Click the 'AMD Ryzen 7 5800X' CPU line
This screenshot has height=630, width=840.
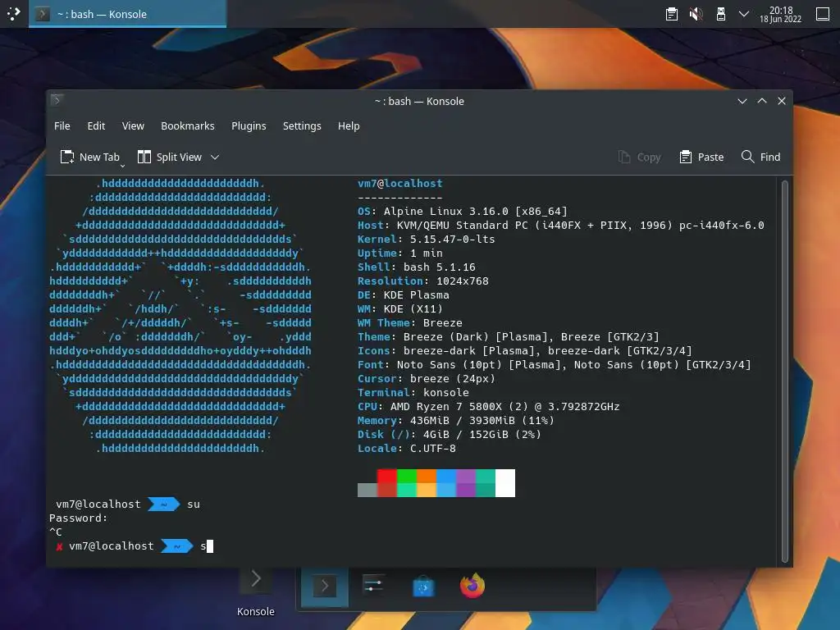489,406
